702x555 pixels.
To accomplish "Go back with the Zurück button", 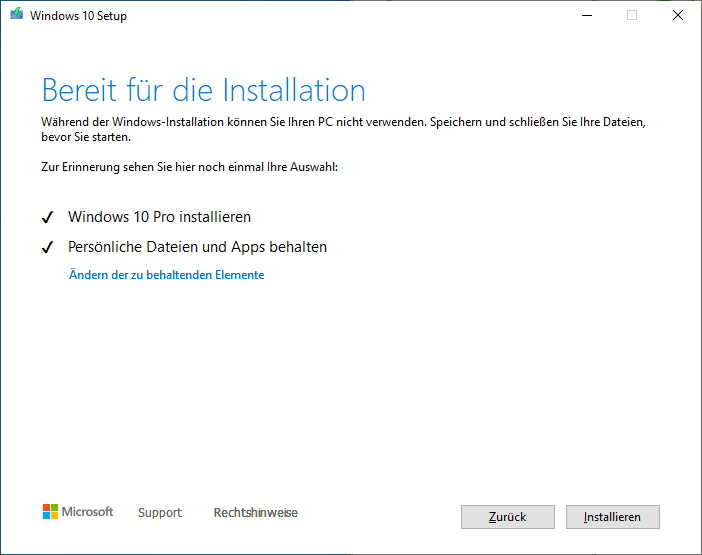I will [508, 517].
